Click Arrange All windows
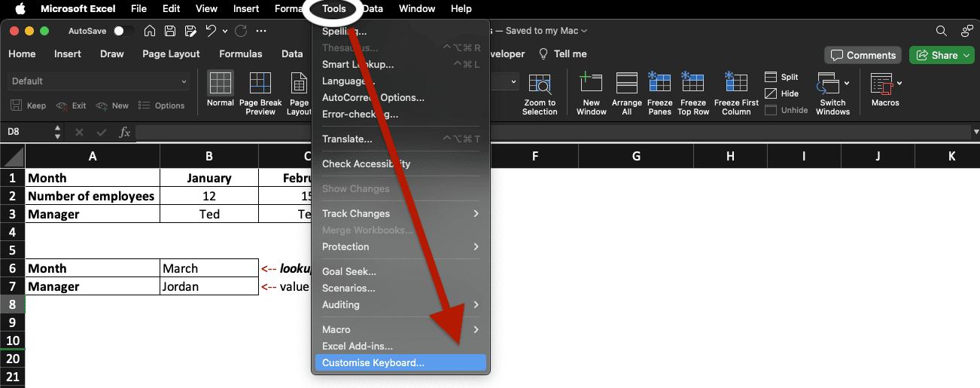Viewport: 980px width, 388px height. (x=627, y=93)
